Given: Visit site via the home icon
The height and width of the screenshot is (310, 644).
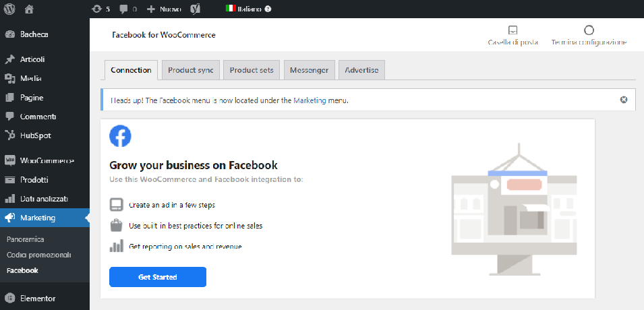Looking at the screenshot, I should tap(29, 9).
